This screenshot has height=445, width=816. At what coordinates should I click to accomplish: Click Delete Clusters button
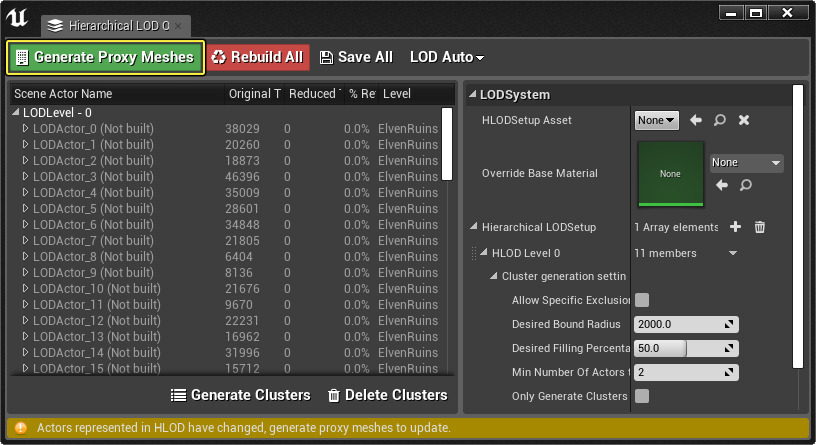point(388,395)
